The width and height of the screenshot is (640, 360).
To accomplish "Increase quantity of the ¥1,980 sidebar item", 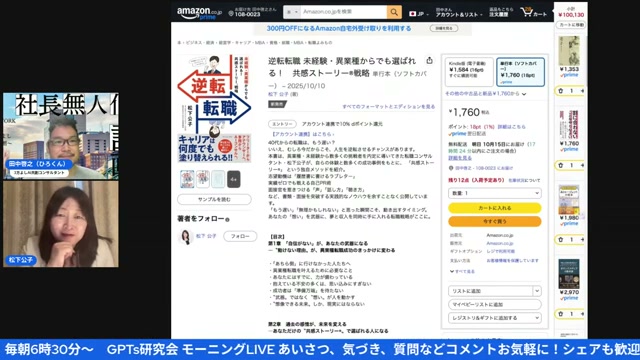I will [582, 240].
